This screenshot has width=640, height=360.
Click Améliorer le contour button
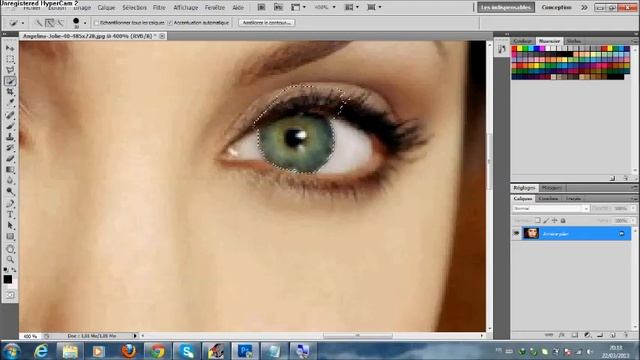click(267, 23)
